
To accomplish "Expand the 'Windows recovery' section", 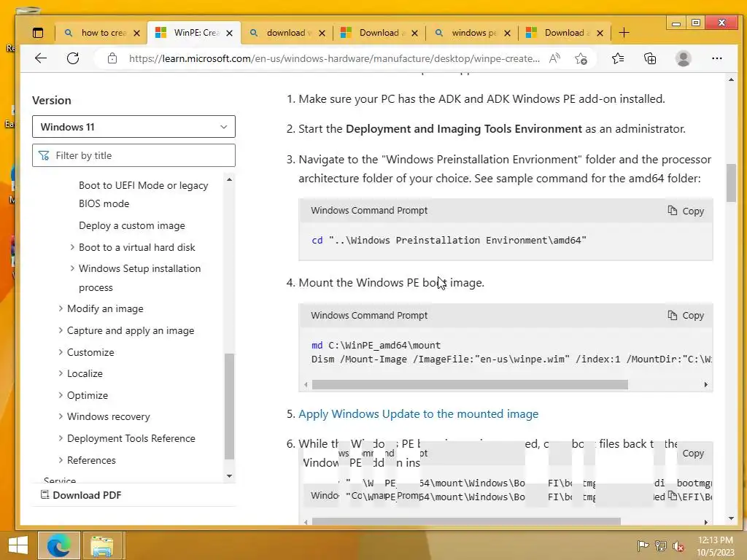I will (x=61, y=416).
